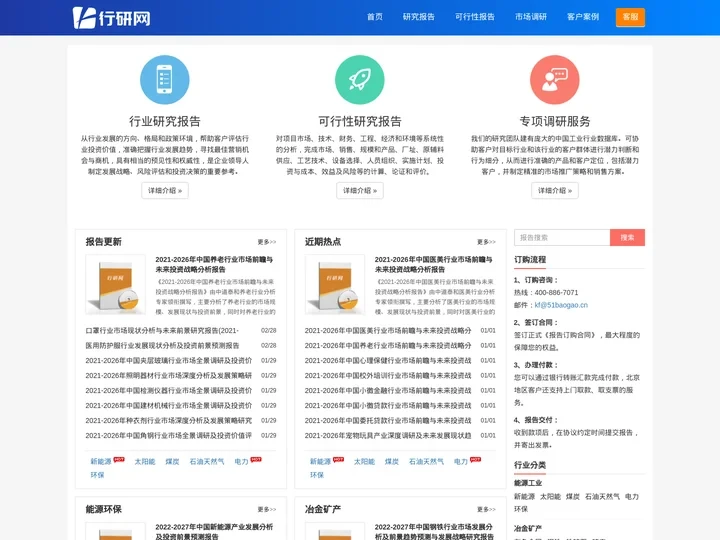Click the red 搜索 button
The height and width of the screenshot is (540, 720).
click(x=627, y=237)
